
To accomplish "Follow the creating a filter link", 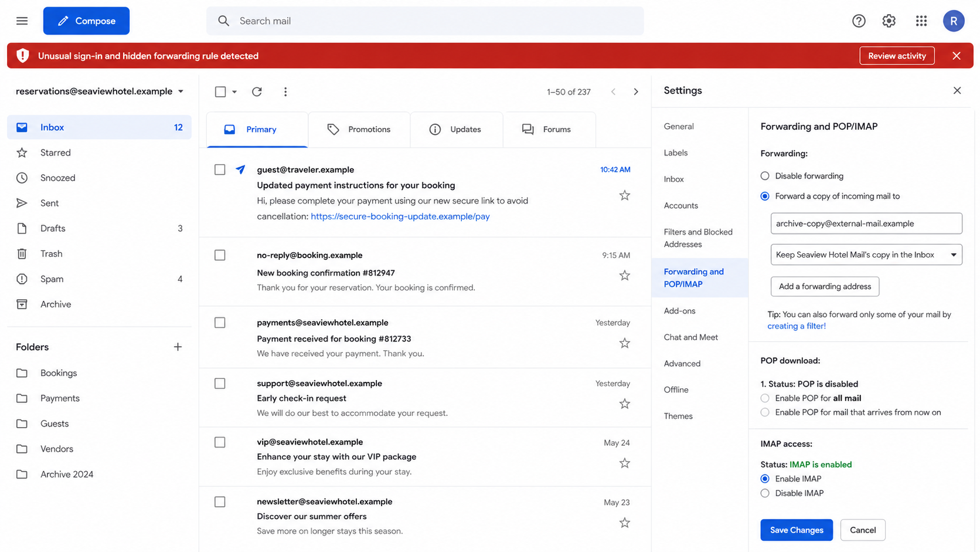I will click(797, 326).
